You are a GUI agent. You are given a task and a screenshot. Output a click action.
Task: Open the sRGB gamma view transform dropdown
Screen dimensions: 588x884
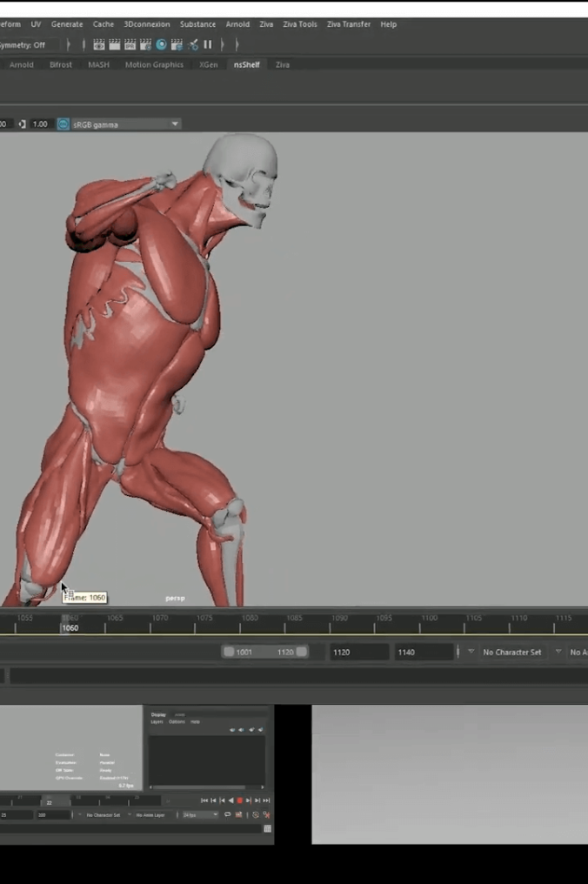pyautogui.click(x=126, y=124)
